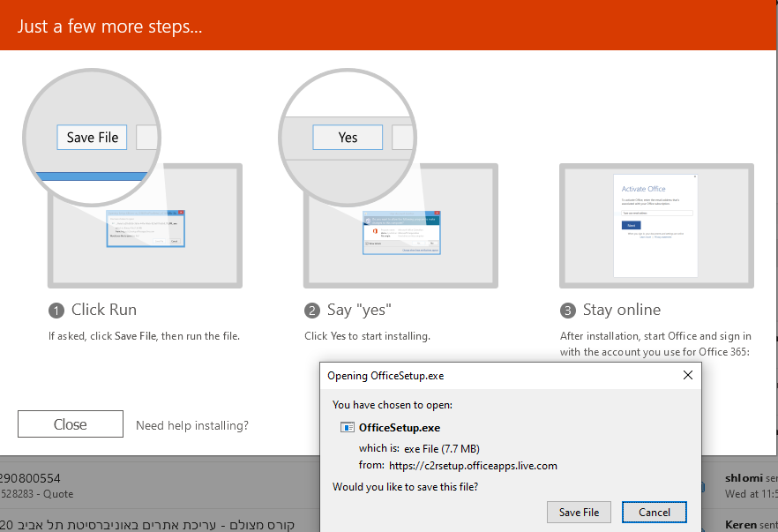Click the step 2 number badge beside Say "yes"
Screen dimensions: 778x532
[x=312, y=311]
